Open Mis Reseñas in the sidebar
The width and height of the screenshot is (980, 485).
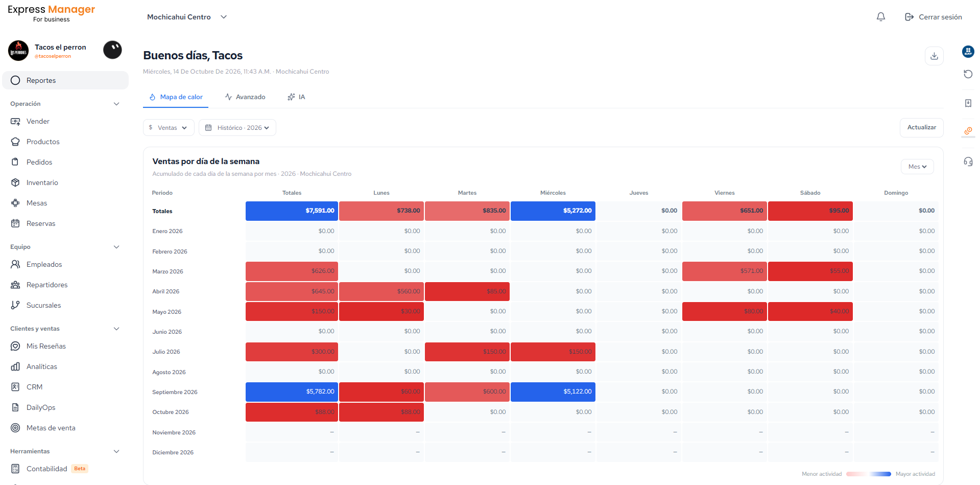coord(65,346)
